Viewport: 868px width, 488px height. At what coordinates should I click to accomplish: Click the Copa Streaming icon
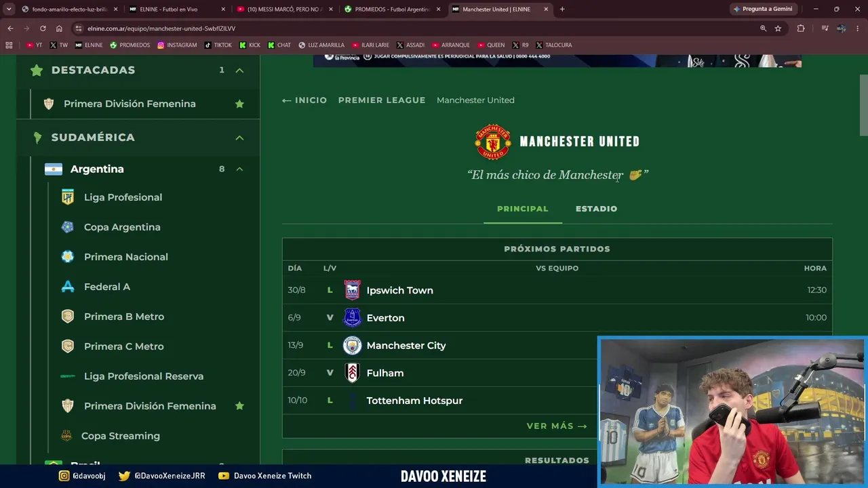tap(66, 436)
